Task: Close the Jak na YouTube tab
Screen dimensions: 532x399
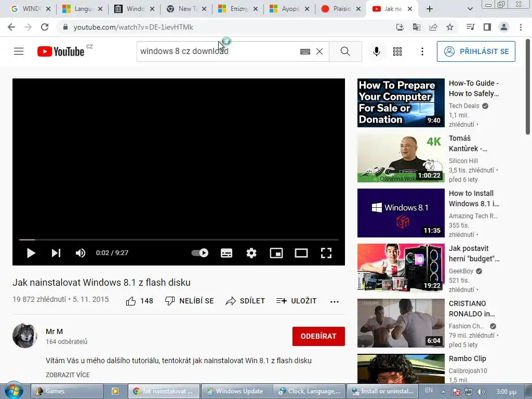Action: (x=410, y=9)
